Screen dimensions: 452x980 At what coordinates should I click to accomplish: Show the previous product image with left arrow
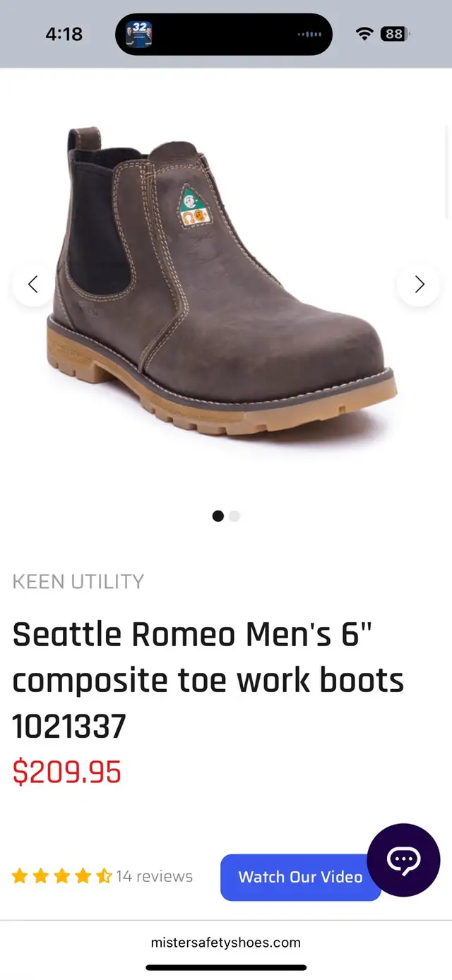point(32,285)
